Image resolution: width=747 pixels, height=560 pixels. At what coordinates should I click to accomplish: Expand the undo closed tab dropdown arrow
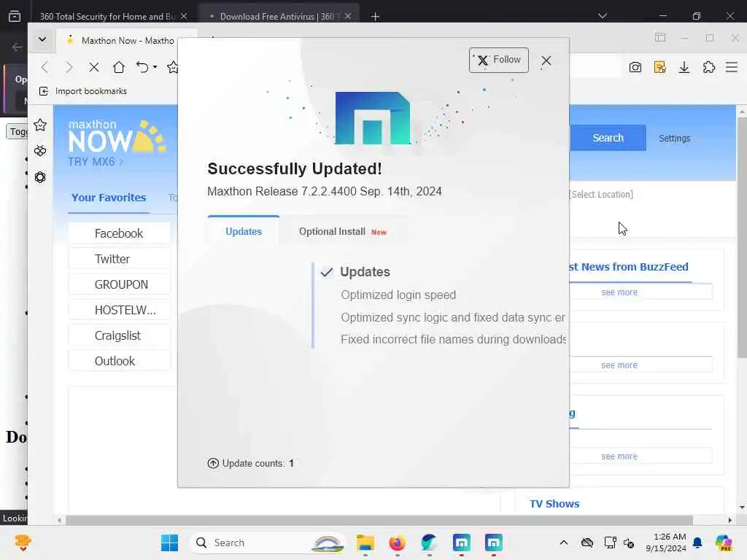pos(155,67)
